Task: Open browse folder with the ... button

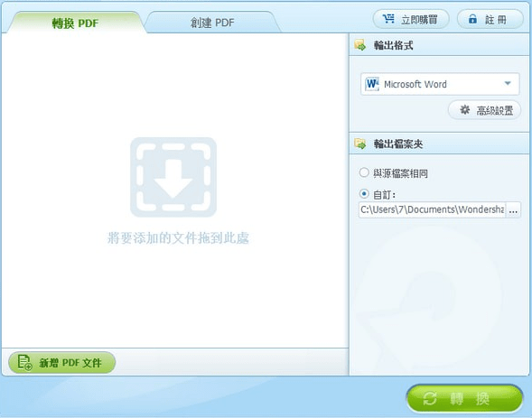Action: (x=513, y=210)
